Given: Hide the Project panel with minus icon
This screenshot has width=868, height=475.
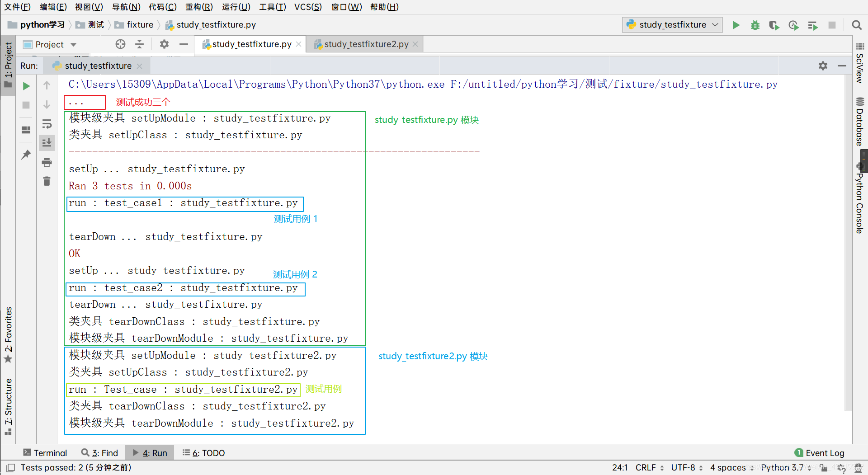Looking at the screenshot, I should tap(184, 44).
